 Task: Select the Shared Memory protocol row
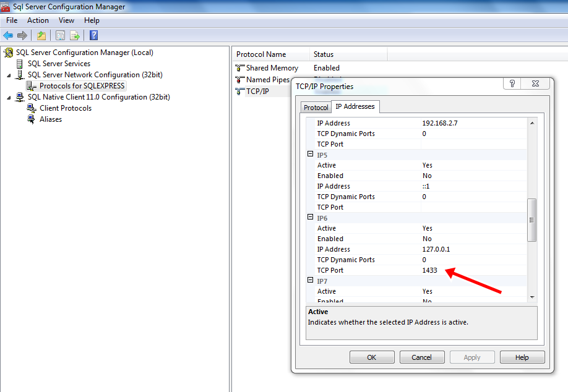coord(272,68)
